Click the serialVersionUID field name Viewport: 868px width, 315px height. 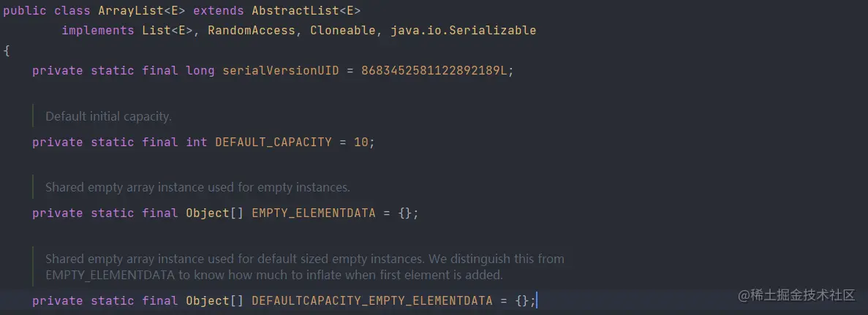coord(281,71)
